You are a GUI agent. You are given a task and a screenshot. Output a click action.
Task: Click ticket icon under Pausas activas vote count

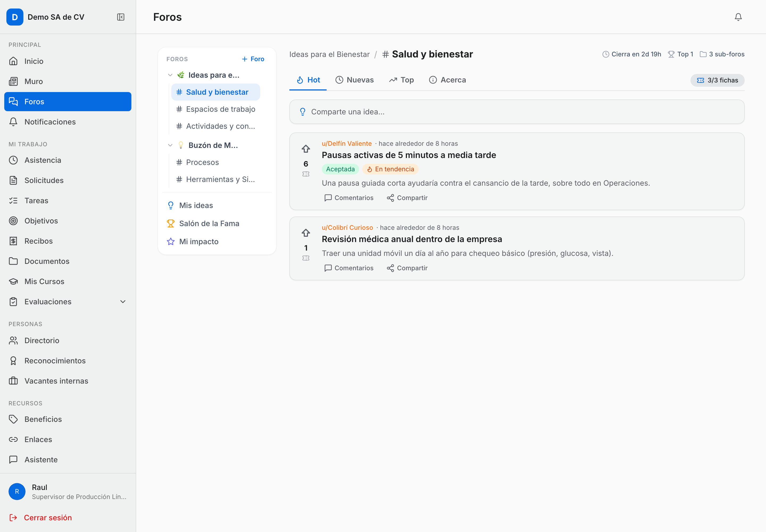click(x=306, y=174)
